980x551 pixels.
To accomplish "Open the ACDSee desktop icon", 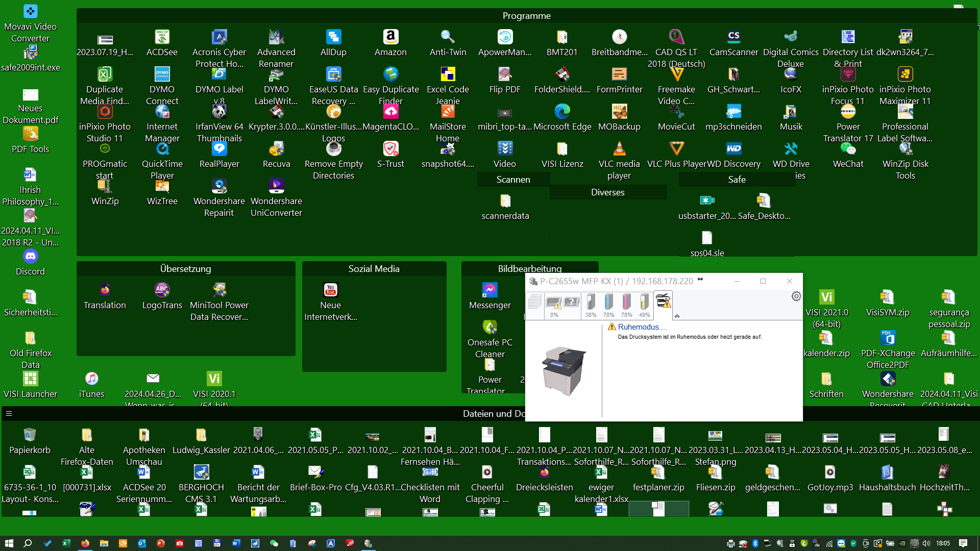I will pos(162,37).
